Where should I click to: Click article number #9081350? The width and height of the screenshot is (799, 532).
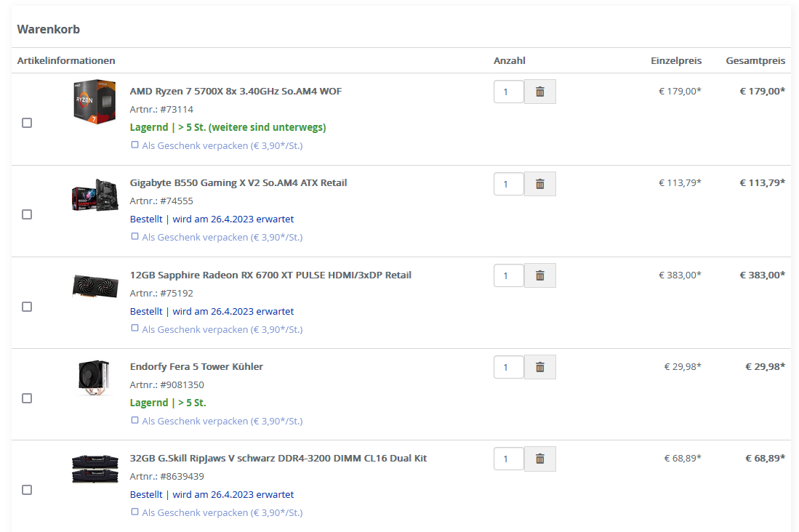tap(182, 384)
